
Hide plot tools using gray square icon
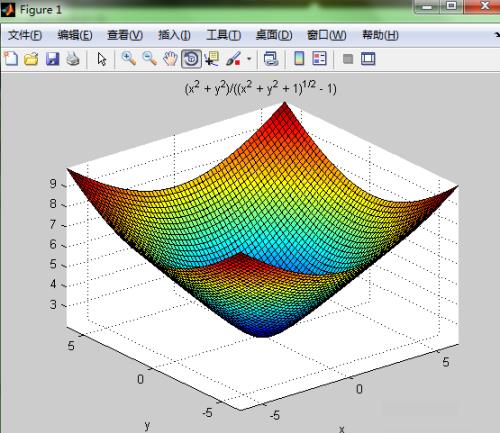pyautogui.click(x=348, y=59)
